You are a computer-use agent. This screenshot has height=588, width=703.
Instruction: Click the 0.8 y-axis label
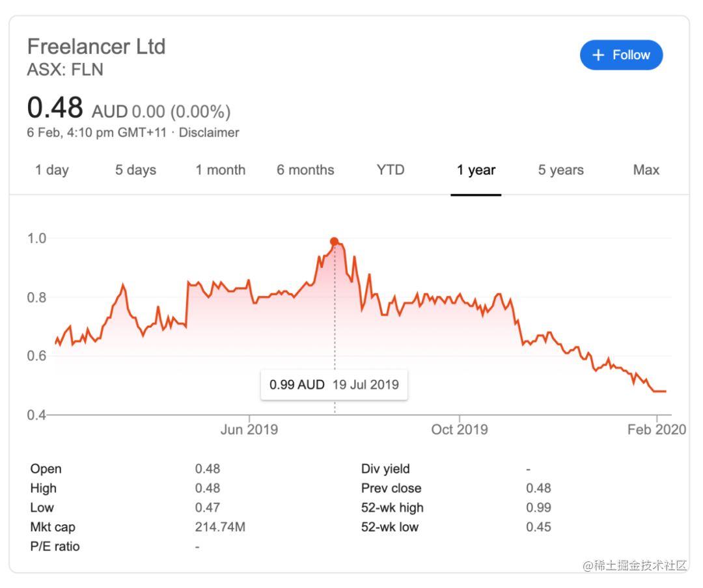[x=36, y=298]
